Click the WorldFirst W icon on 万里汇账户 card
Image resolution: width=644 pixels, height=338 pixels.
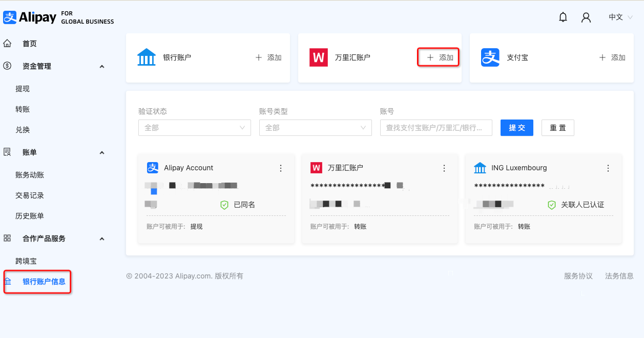(318, 57)
